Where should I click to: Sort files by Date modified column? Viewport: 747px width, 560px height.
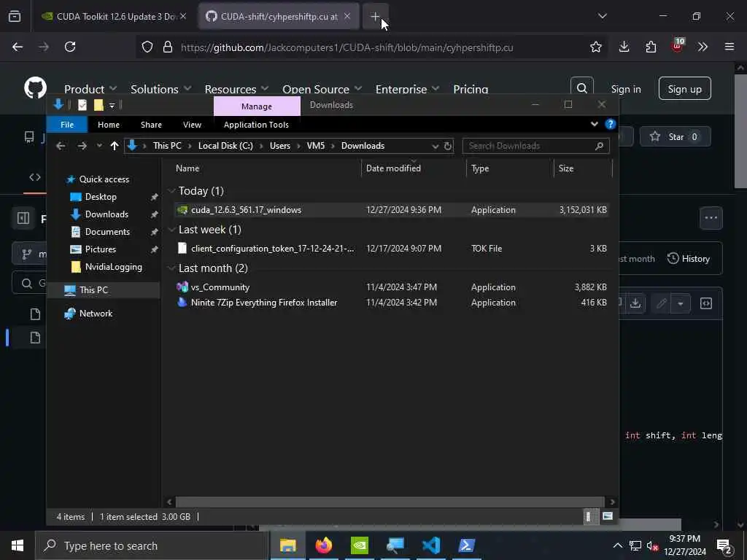[413, 168]
